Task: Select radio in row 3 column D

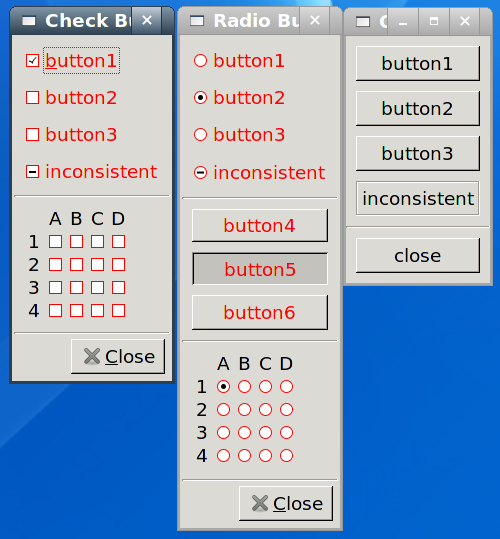Action: pos(287,432)
